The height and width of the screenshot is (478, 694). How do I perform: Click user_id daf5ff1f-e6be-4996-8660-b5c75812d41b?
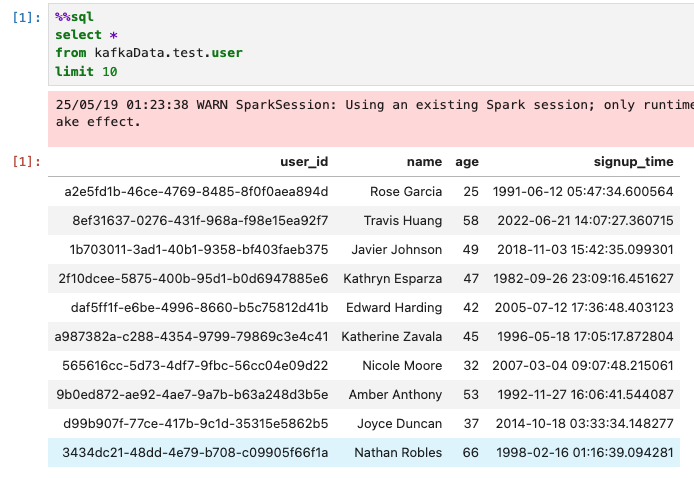(199, 307)
